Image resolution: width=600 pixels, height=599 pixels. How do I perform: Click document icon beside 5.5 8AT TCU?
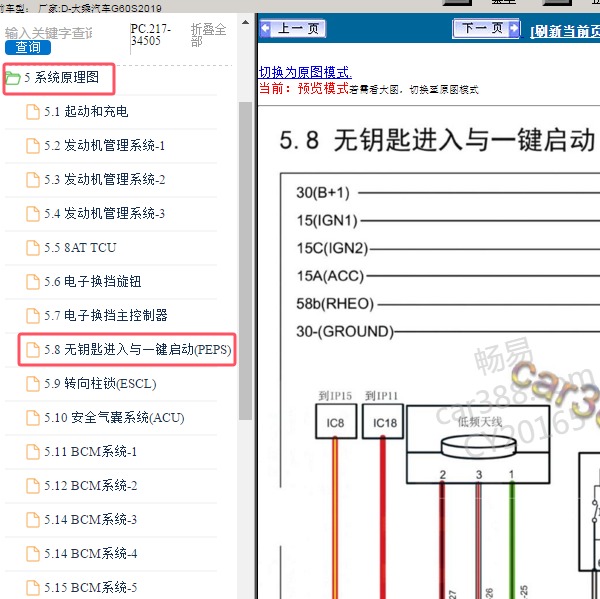[x=33, y=248]
